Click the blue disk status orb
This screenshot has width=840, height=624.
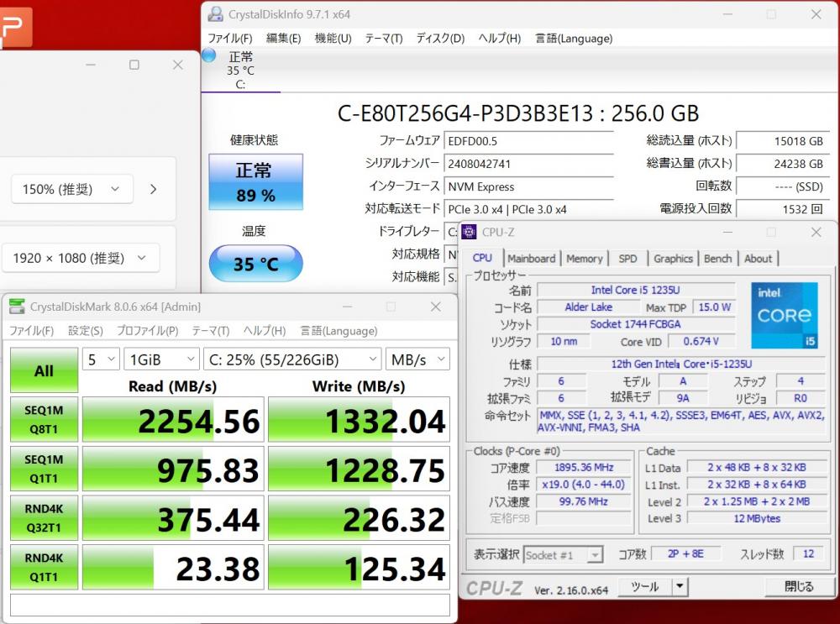(209, 55)
